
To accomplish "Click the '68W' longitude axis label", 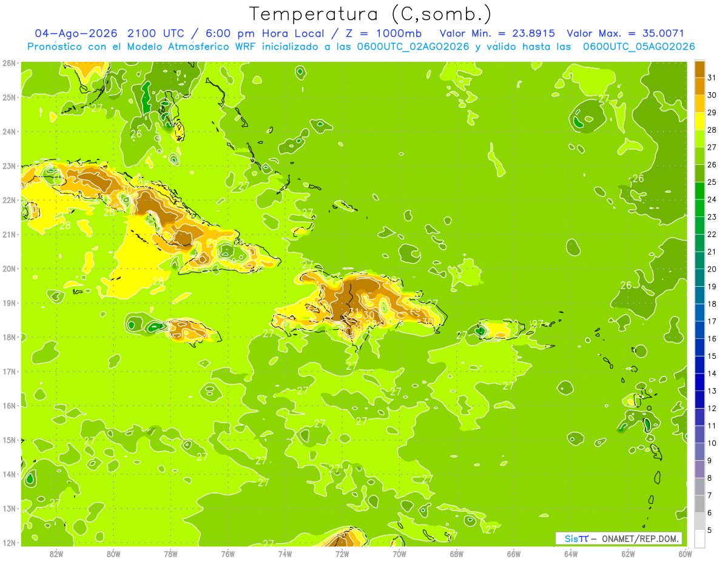I will tap(457, 554).
